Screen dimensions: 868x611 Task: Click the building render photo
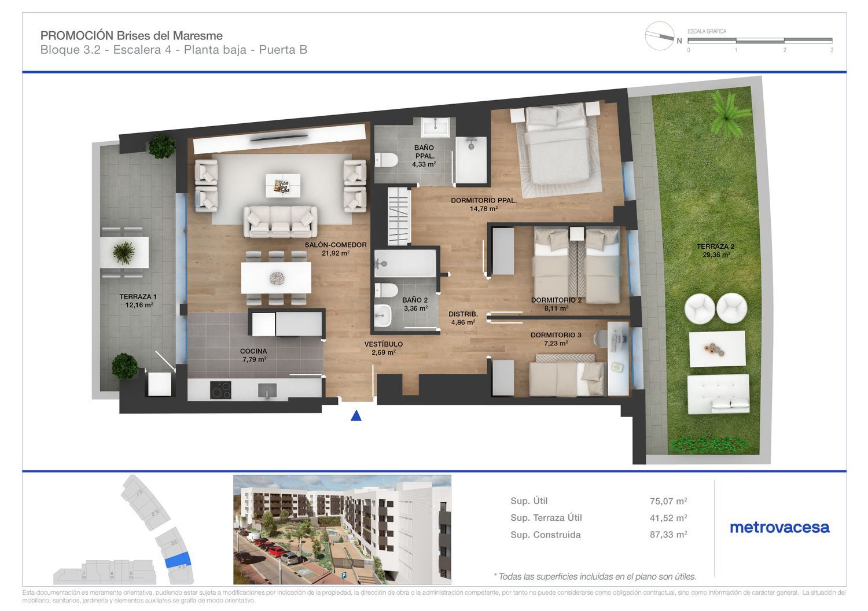(342, 529)
